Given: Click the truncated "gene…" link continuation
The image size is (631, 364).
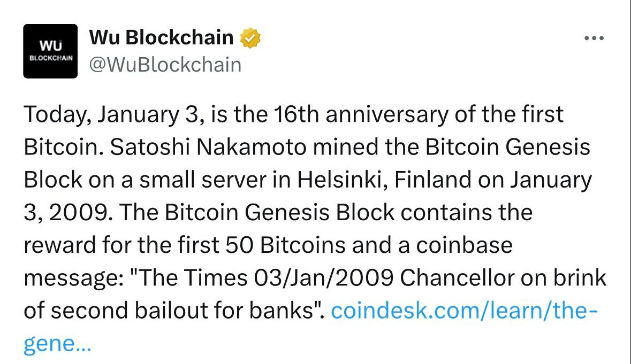Looking at the screenshot, I should (x=58, y=344).
